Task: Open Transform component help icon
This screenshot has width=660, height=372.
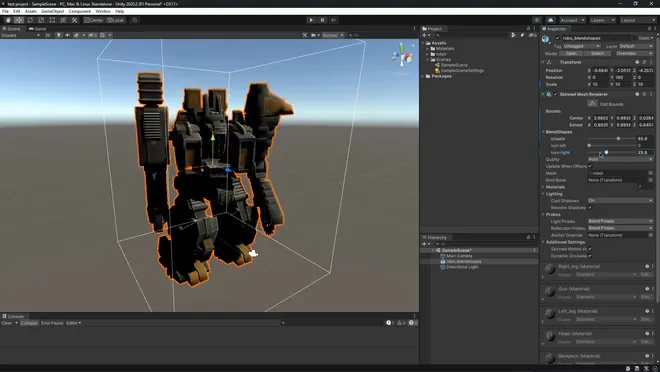Action: tap(637, 62)
